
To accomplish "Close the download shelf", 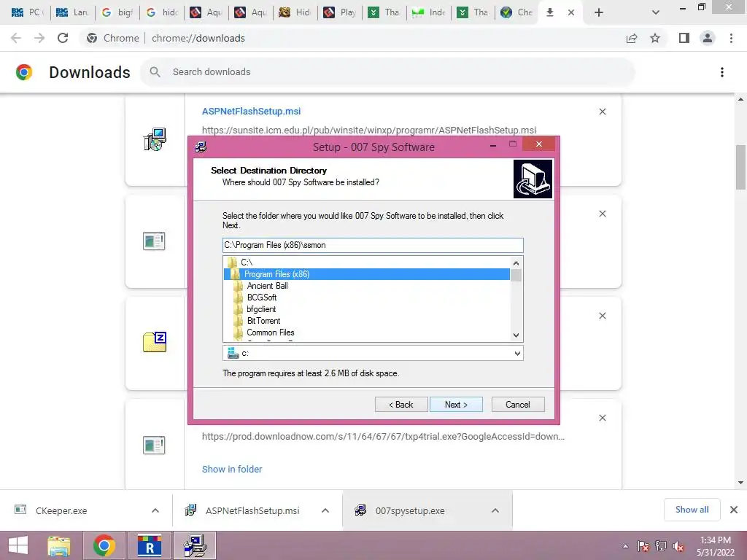I will [x=734, y=510].
